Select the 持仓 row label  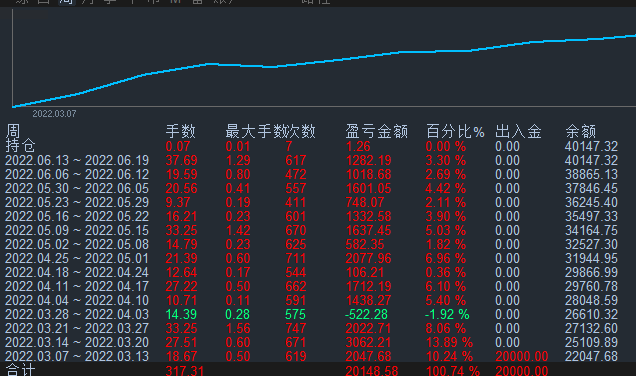pos(20,146)
